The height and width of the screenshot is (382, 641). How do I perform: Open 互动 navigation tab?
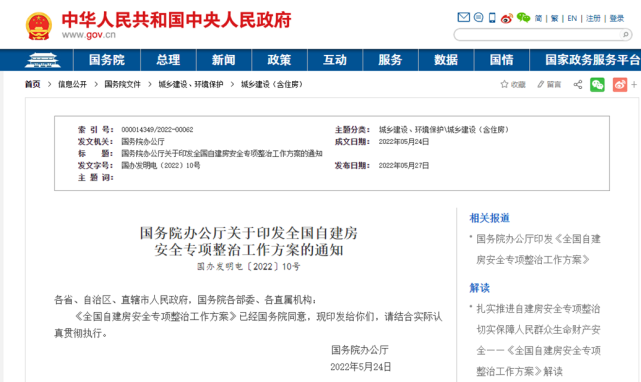tap(335, 60)
